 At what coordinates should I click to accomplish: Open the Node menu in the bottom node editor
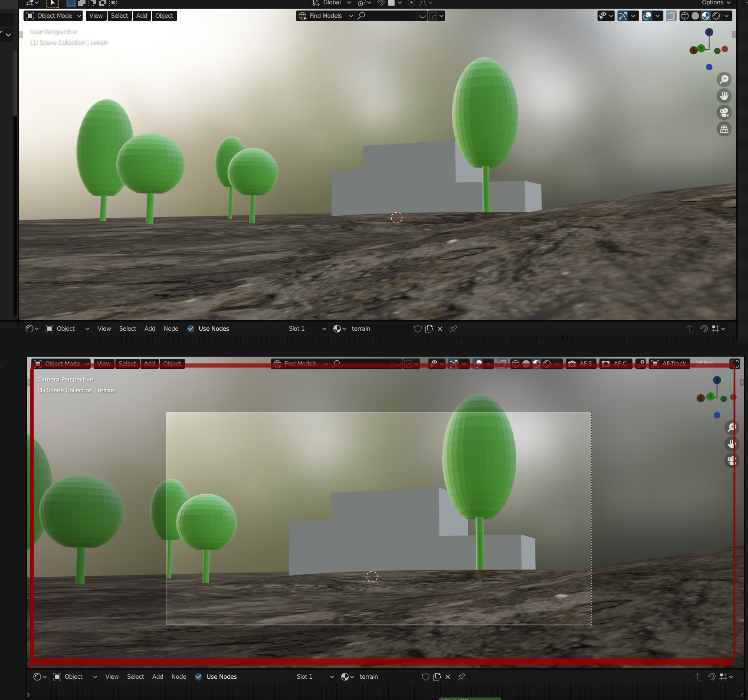[x=179, y=677]
